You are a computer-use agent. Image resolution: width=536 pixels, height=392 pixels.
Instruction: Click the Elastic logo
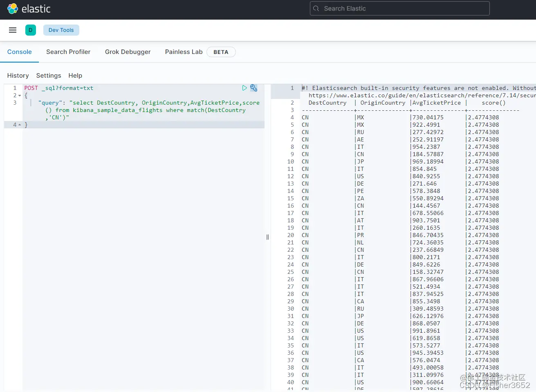[29, 9]
